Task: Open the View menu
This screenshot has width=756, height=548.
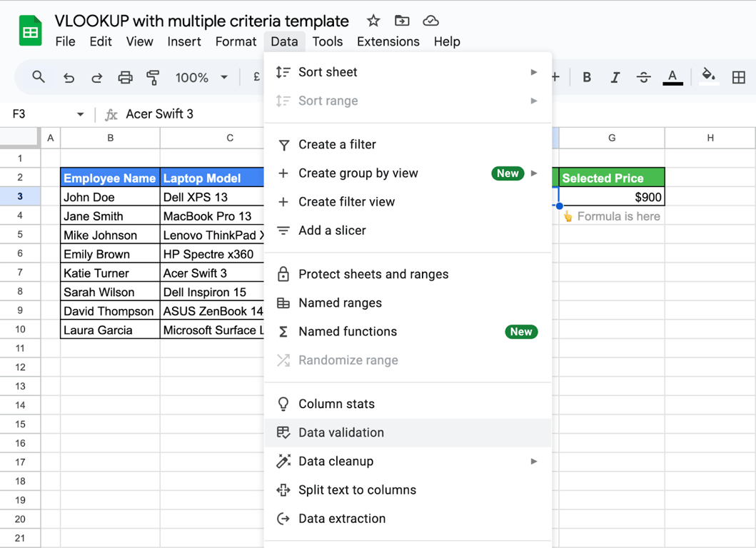Action: tap(140, 42)
